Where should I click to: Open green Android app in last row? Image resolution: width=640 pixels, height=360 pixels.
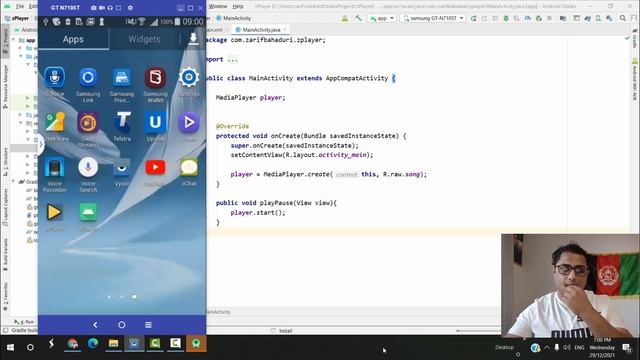(x=88, y=212)
